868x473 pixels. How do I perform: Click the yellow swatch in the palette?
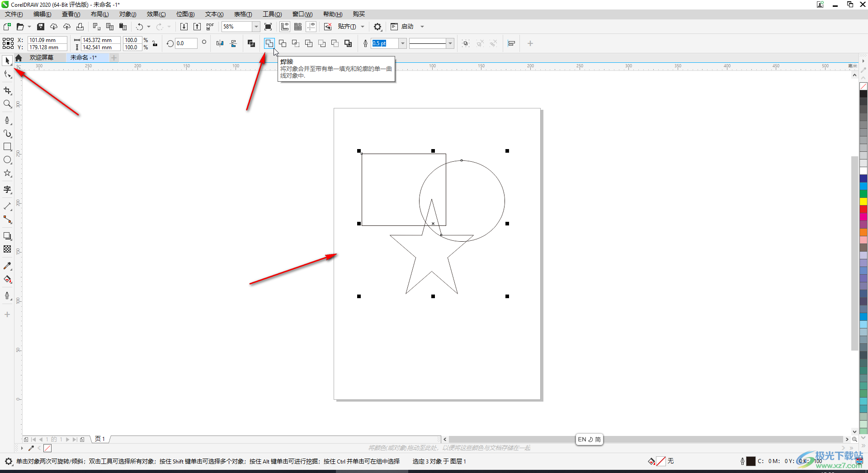click(863, 201)
